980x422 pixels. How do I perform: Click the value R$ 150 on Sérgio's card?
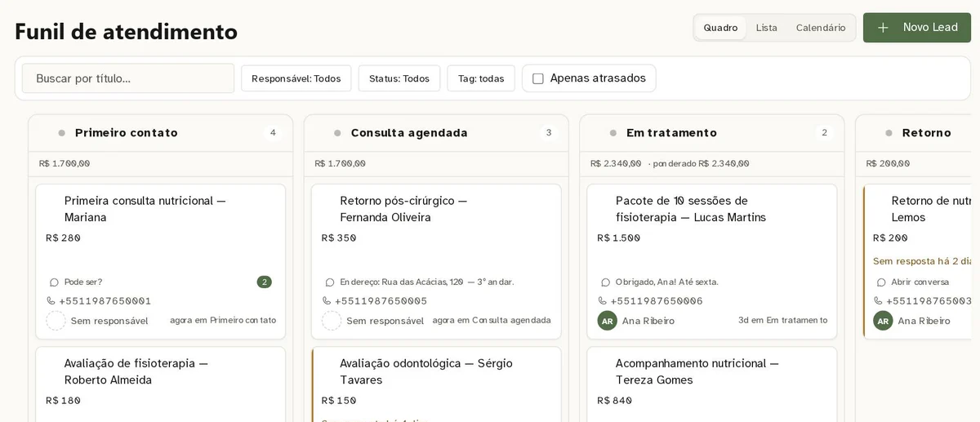pos(339,401)
